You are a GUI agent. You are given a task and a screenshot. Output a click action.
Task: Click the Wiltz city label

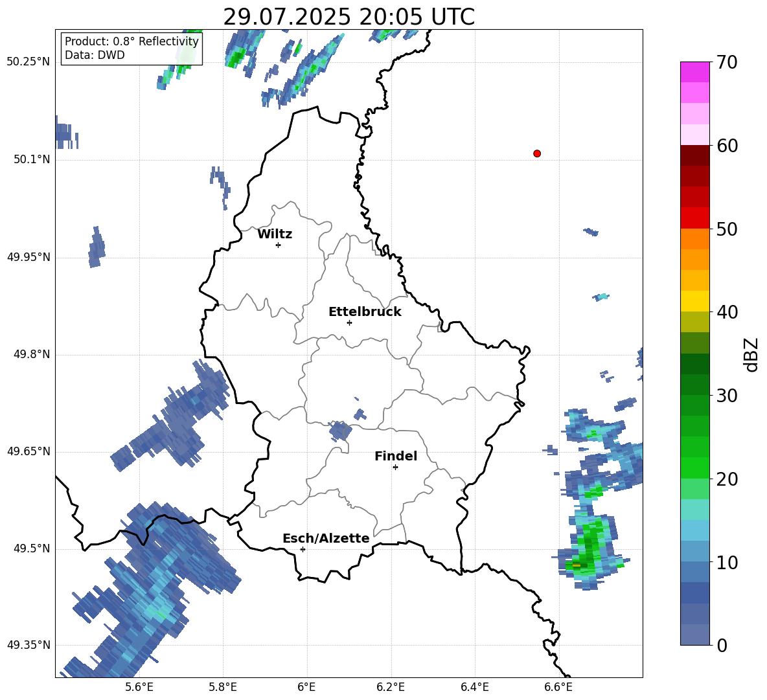point(275,234)
